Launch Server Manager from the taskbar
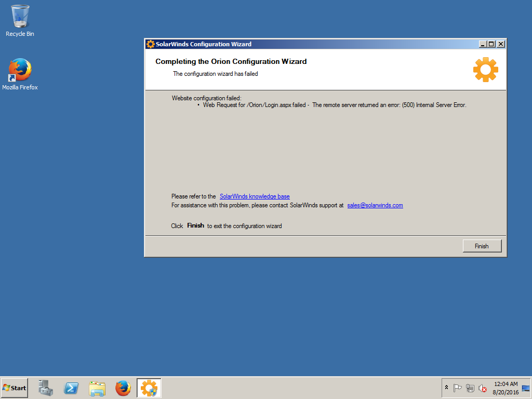The height and width of the screenshot is (399, 532). [x=46, y=388]
